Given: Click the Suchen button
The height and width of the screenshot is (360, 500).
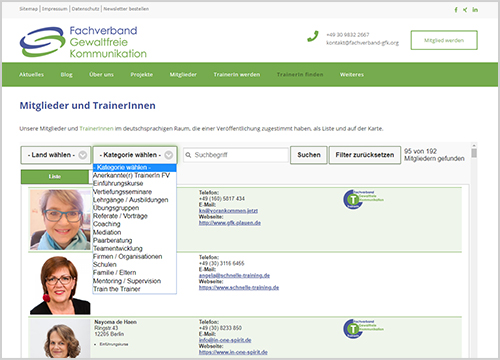Looking at the screenshot, I should point(309,155).
